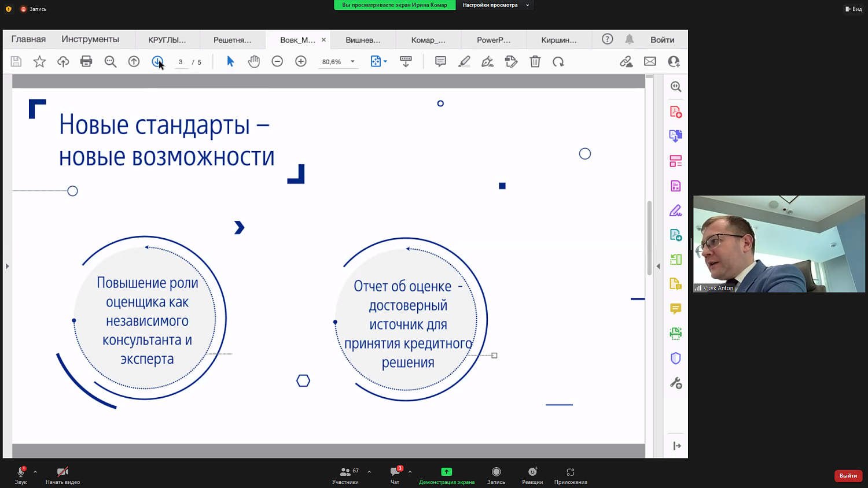Click the Войти sign-in button
Viewport: 868px width, 488px height.
[662, 40]
